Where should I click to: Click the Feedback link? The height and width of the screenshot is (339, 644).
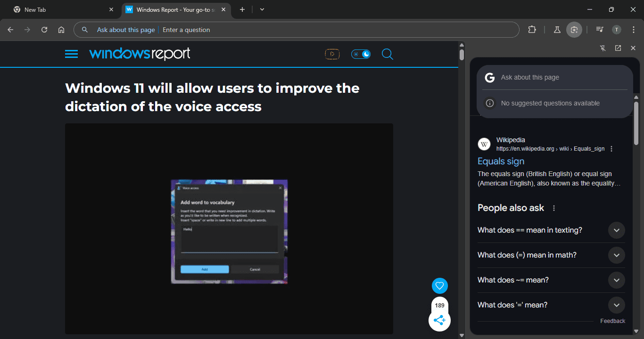[612, 321]
